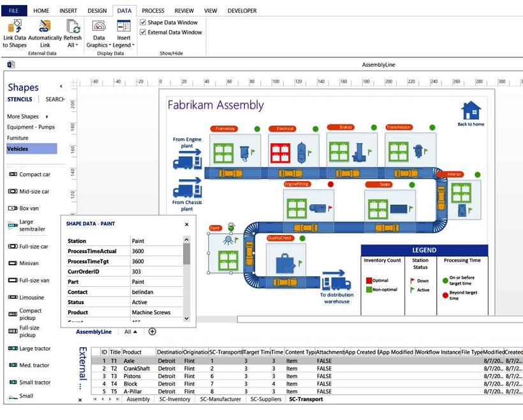Click the Automatically Link icon
The width and height of the screenshot is (523, 420).
(45, 26)
